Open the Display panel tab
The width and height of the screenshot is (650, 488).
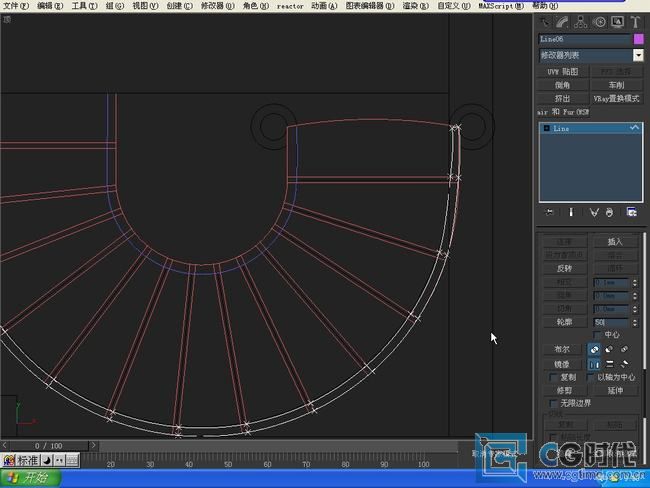coord(617,22)
